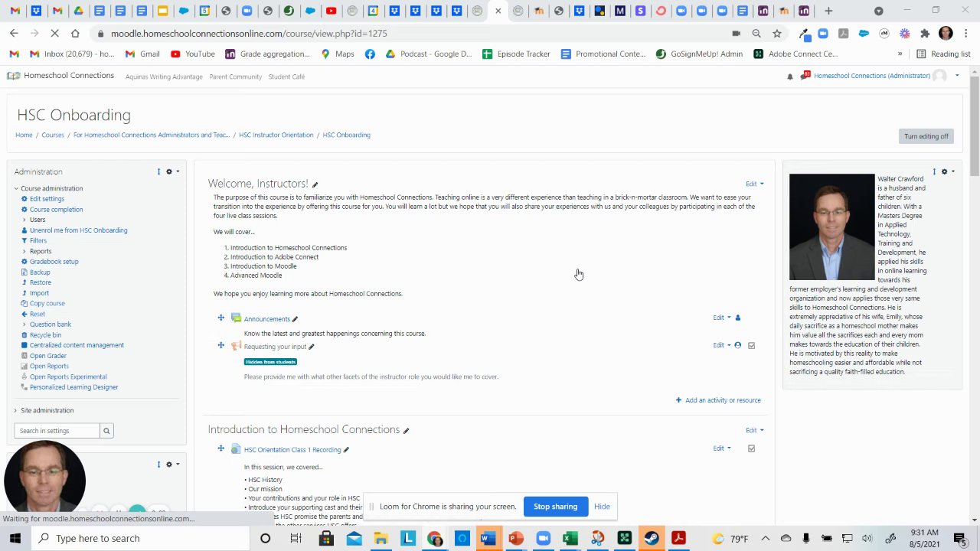Image resolution: width=980 pixels, height=551 pixels.
Task: Open the messages icon in Moodle header
Action: pos(805,76)
